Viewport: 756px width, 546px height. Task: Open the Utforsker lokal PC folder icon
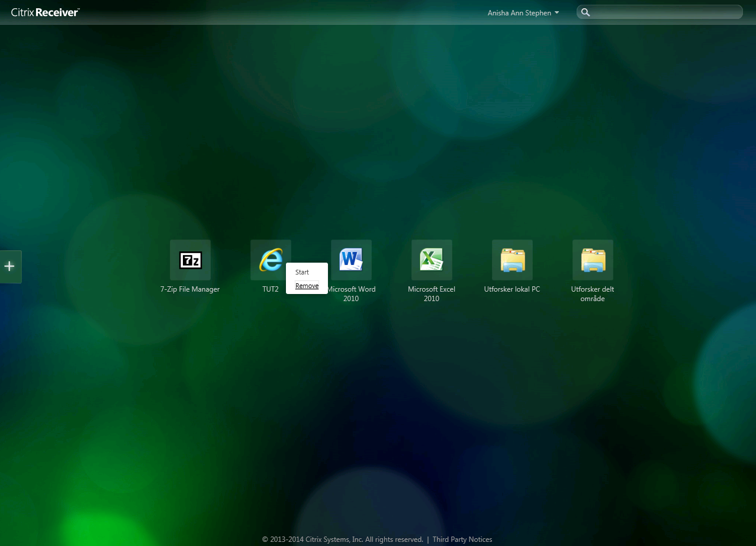coord(512,260)
